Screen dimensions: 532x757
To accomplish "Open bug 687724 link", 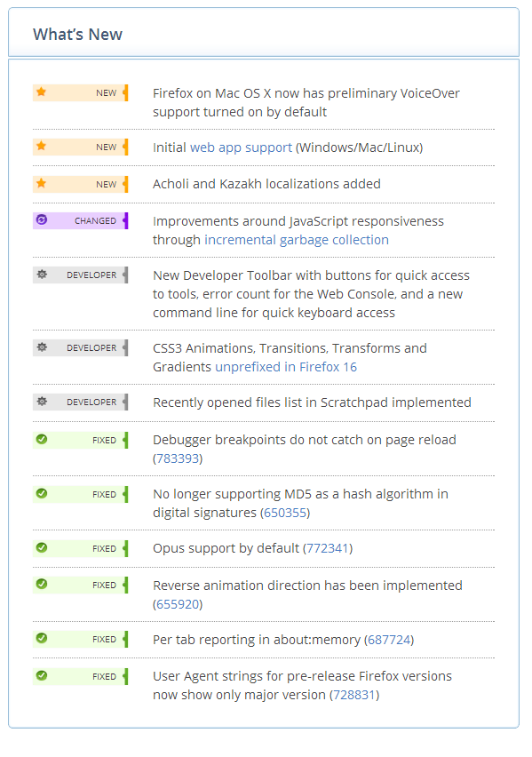I will (x=389, y=641).
